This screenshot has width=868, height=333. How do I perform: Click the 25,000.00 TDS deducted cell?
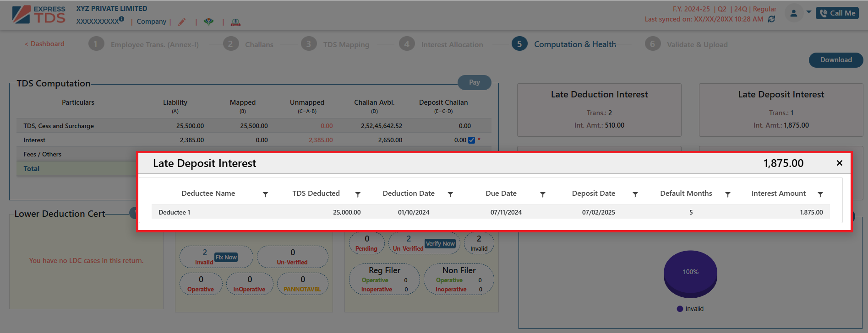pos(347,212)
